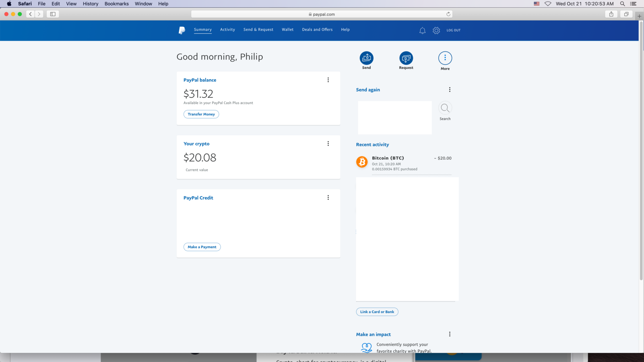Open Notification Center list icon

633,4
